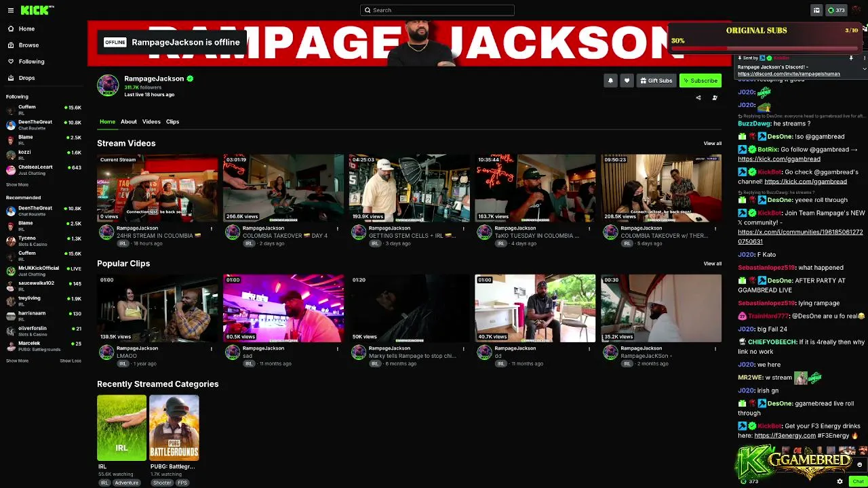Click the Adventure tag under IRL
The width and height of the screenshot is (868, 488).
click(x=126, y=483)
